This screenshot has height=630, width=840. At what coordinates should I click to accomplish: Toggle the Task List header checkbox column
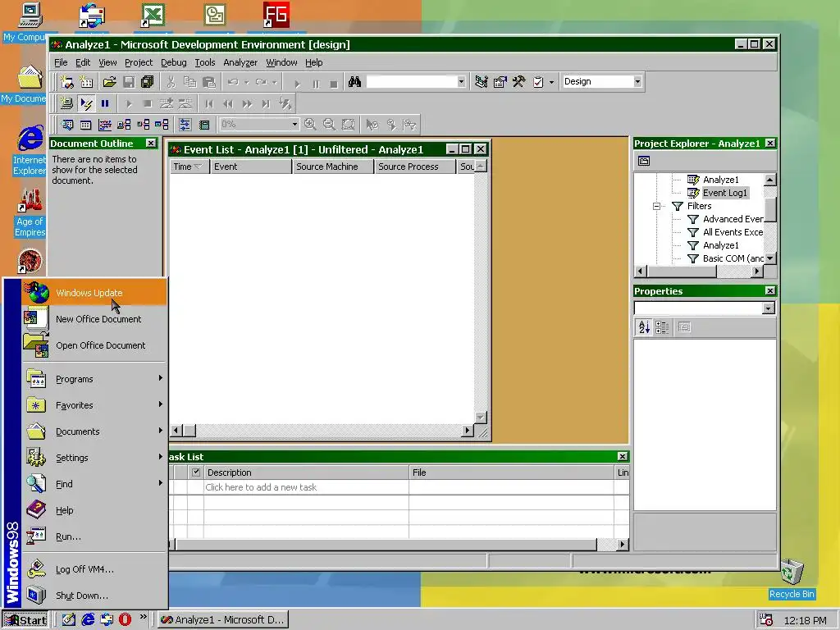(195, 472)
